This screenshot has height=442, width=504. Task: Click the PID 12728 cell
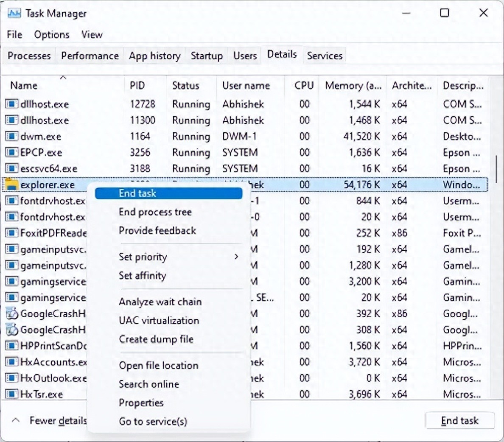143,104
